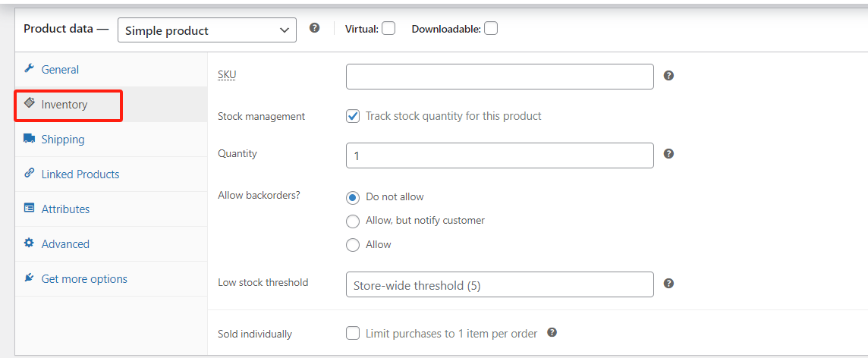Click the Shipping truck icon

coord(30,139)
